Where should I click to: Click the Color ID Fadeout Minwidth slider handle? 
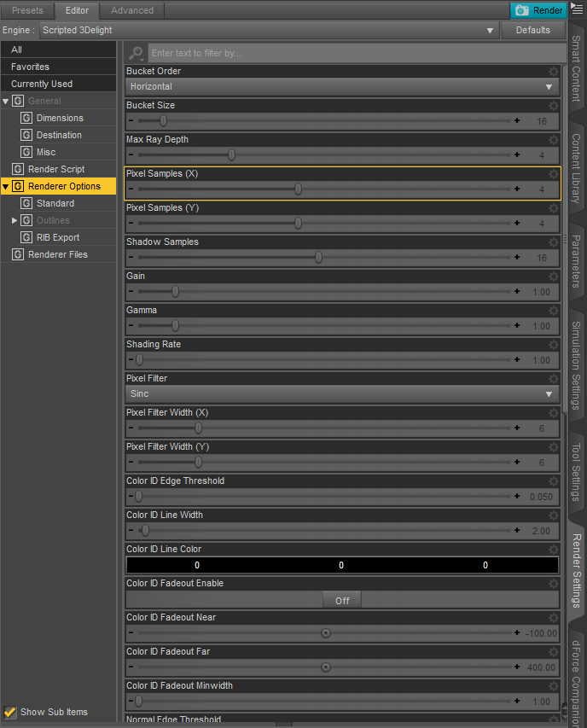pos(139,701)
